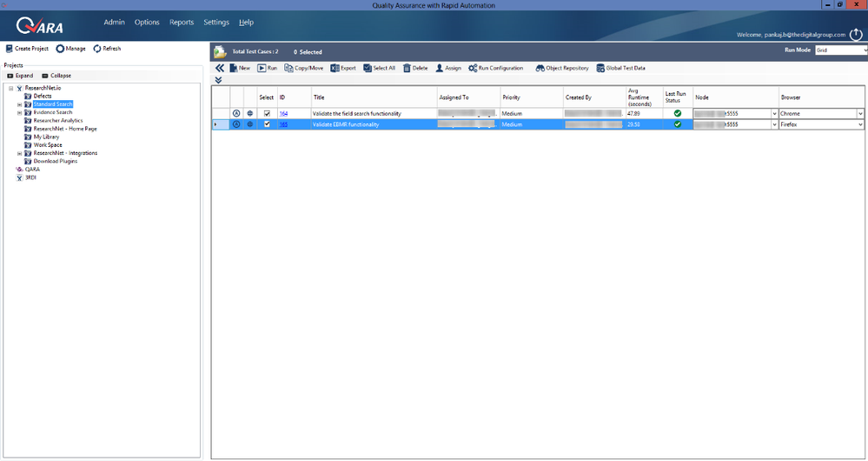Open the Object Repository
The height and width of the screenshot is (461, 868).
coord(562,68)
